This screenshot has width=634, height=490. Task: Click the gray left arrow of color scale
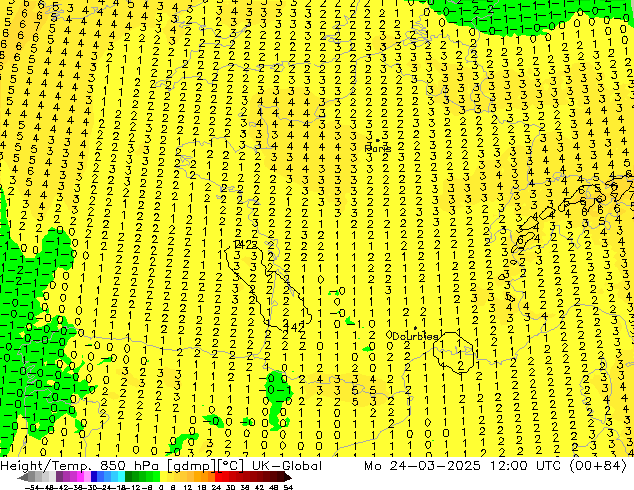click(x=23, y=478)
